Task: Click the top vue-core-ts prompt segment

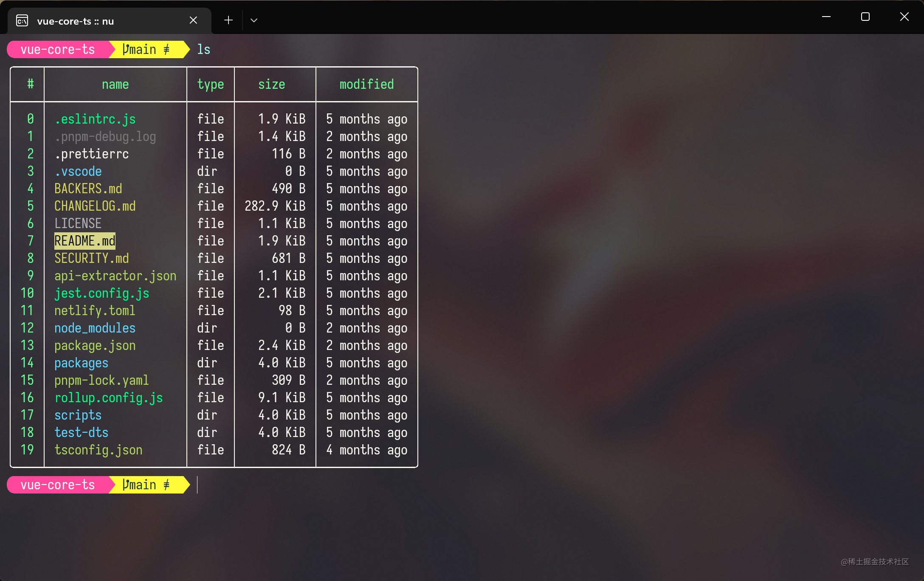Action: click(x=58, y=50)
